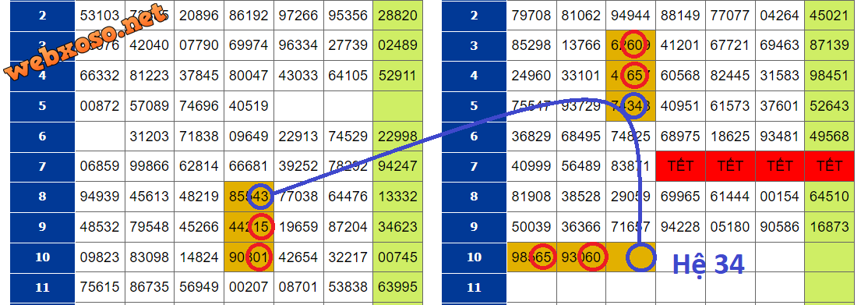
Task: Select the 94228 entry
Action: (x=680, y=226)
